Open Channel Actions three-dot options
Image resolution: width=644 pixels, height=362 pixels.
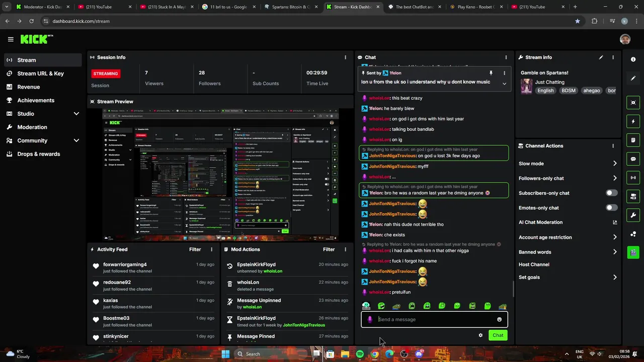[613, 146]
